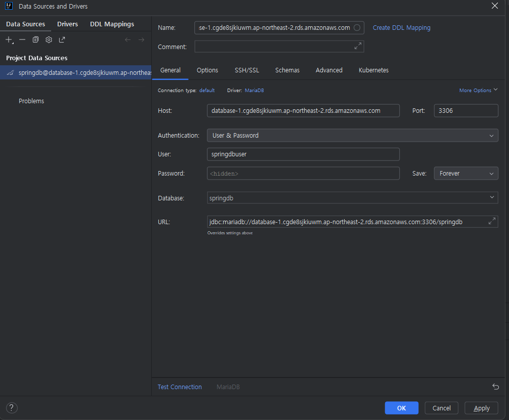Open the driver settings gear icon
The width and height of the screenshot is (509, 420).
point(49,39)
